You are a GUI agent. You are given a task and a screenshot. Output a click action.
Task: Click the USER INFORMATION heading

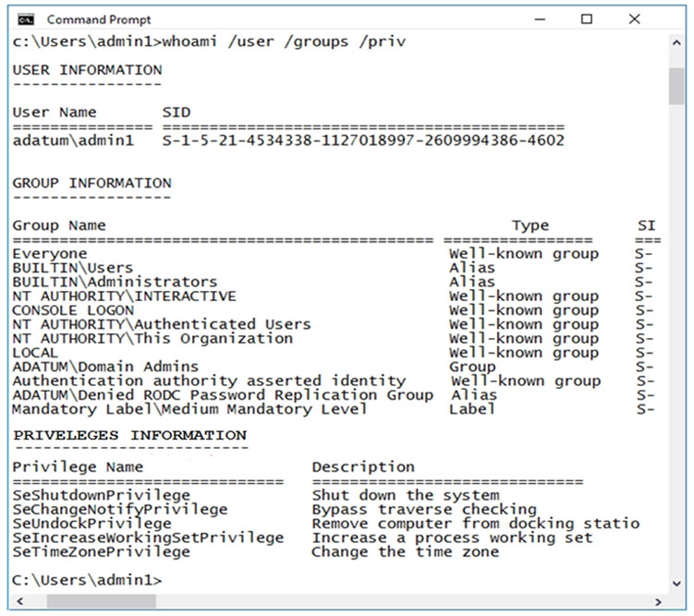pos(87,70)
